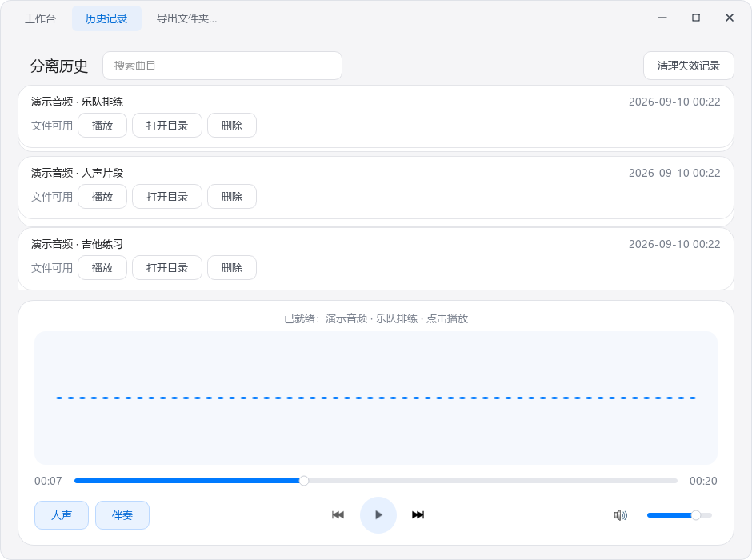The height and width of the screenshot is (560, 752).
Task: Focus the 搜索曲目 search field
Action: pyautogui.click(x=222, y=66)
